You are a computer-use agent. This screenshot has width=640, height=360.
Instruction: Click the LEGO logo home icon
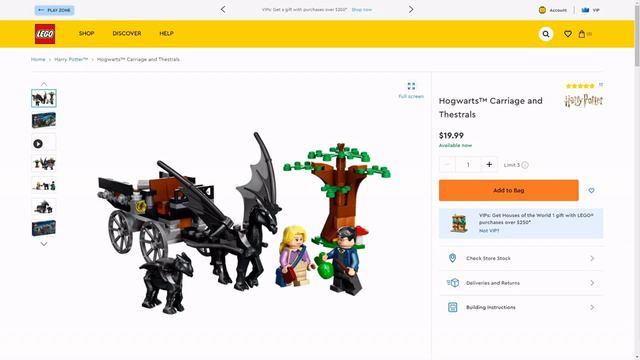click(45, 34)
